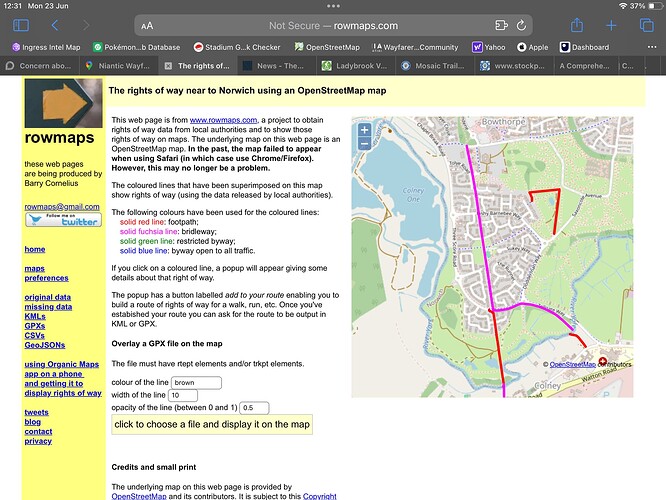Open the maps link in sidebar

[34, 268]
